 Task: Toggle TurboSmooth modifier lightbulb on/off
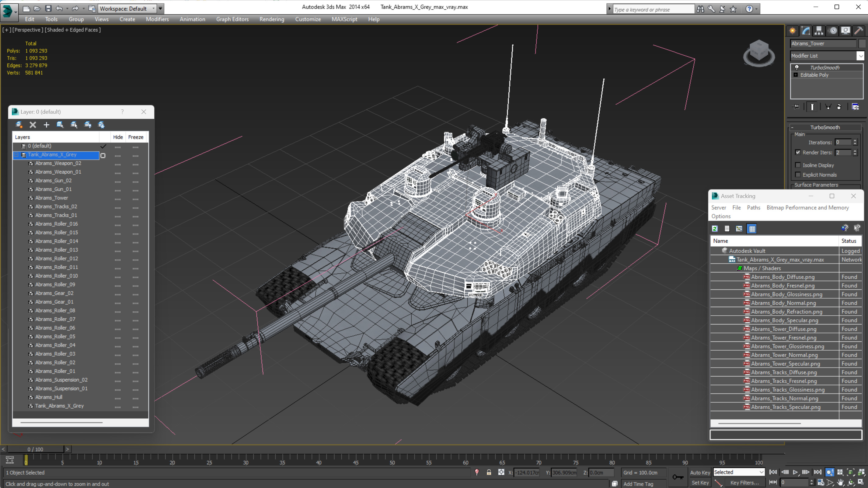pyautogui.click(x=797, y=67)
